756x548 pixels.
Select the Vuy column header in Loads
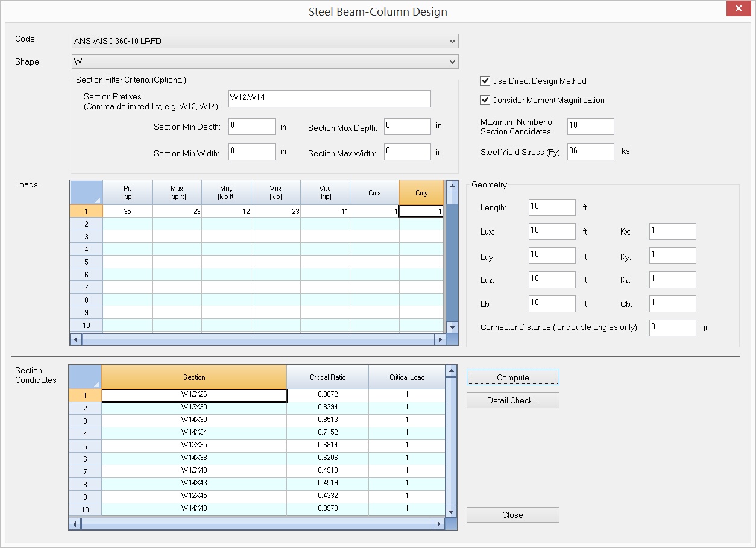point(325,192)
